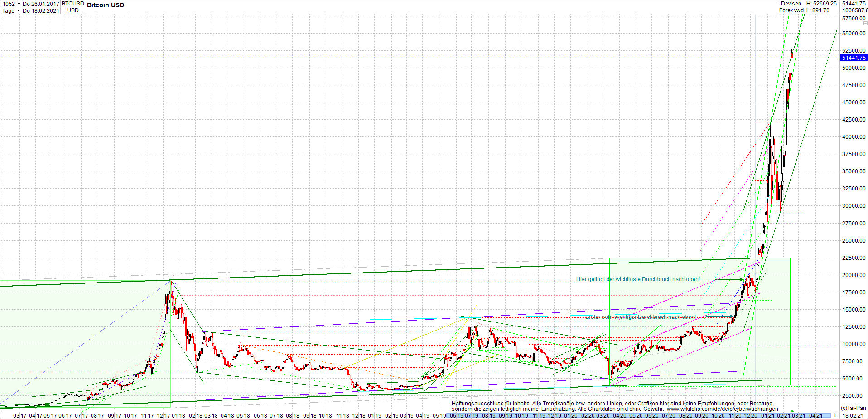Image resolution: width=868 pixels, height=419 pixels.
Task: Click the 20000.00 price axis label
Action: point(854,275)
